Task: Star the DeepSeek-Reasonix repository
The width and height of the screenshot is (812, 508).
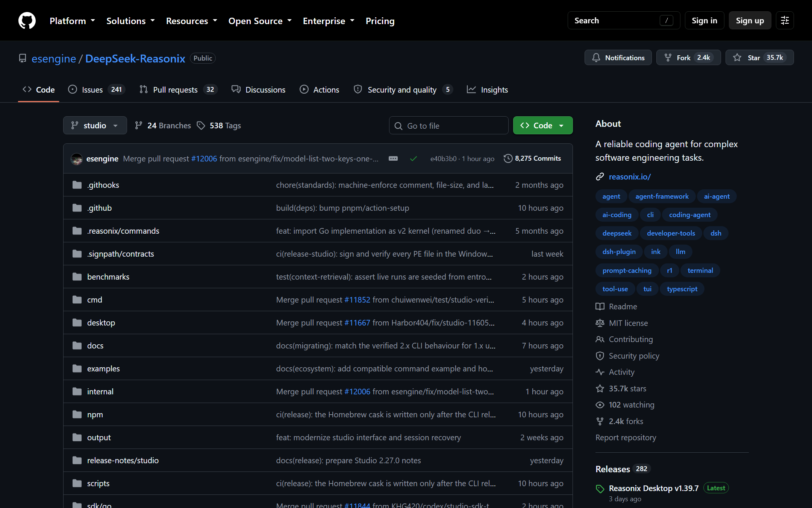Action: [759, 58]
